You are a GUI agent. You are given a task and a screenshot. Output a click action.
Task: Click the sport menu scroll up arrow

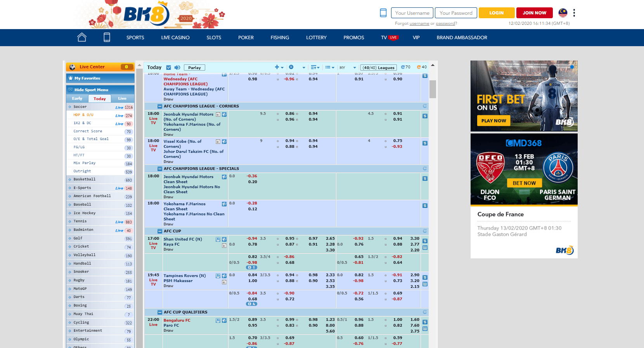tap(140, 65)
